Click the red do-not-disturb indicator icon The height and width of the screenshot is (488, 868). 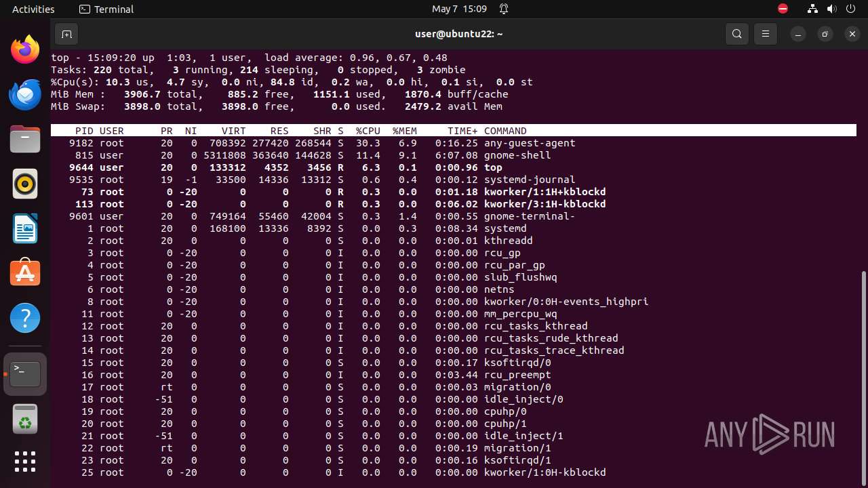pos(783,9)
